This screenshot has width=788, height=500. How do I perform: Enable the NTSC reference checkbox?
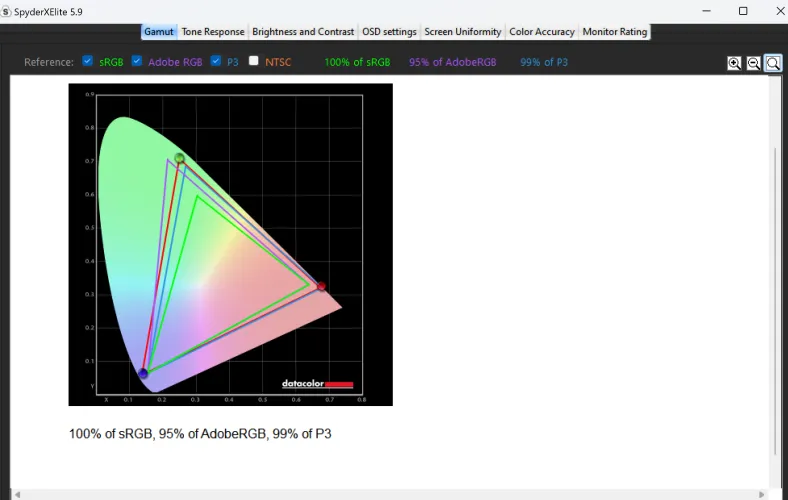[x=254, y=61]
